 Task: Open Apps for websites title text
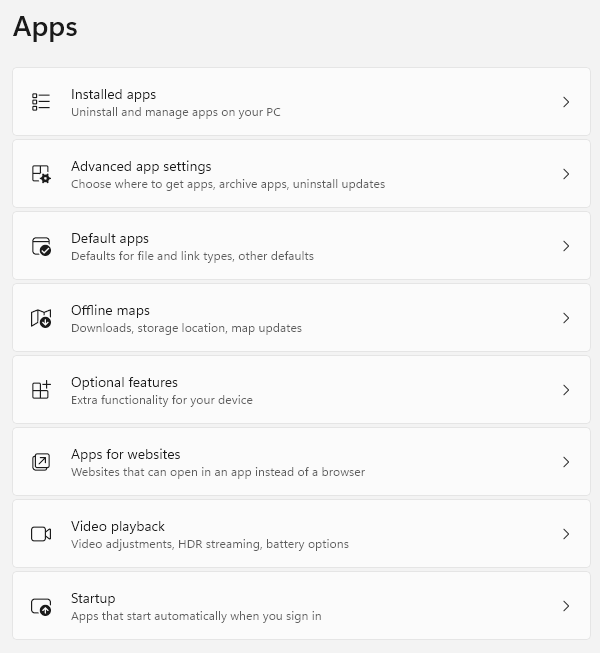126,454
